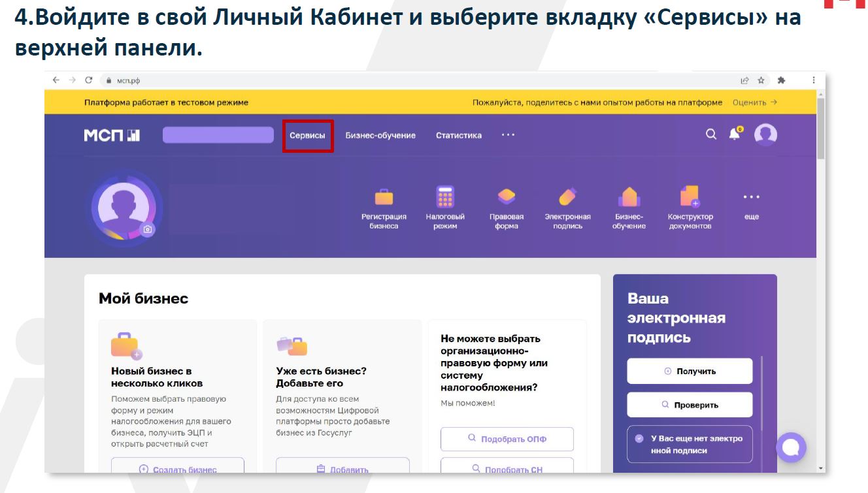Select the Электронная подпись icon
868x493 pixels.
point(567,197)
